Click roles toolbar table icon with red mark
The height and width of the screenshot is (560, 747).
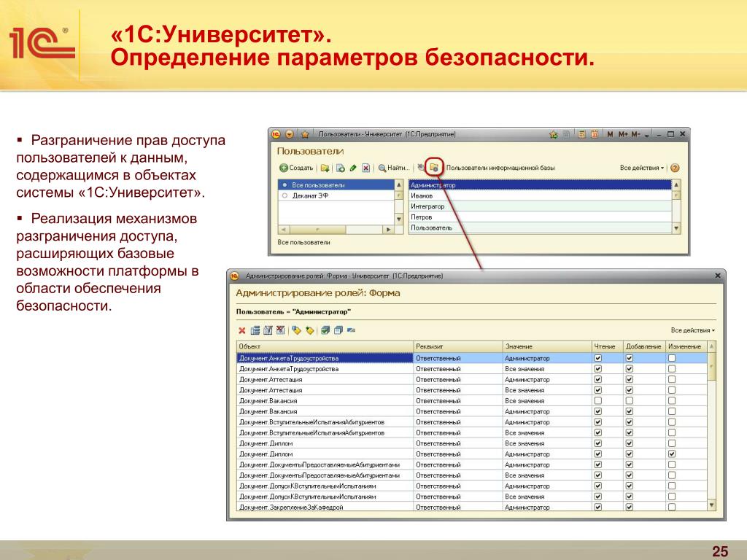coord(281,330)
